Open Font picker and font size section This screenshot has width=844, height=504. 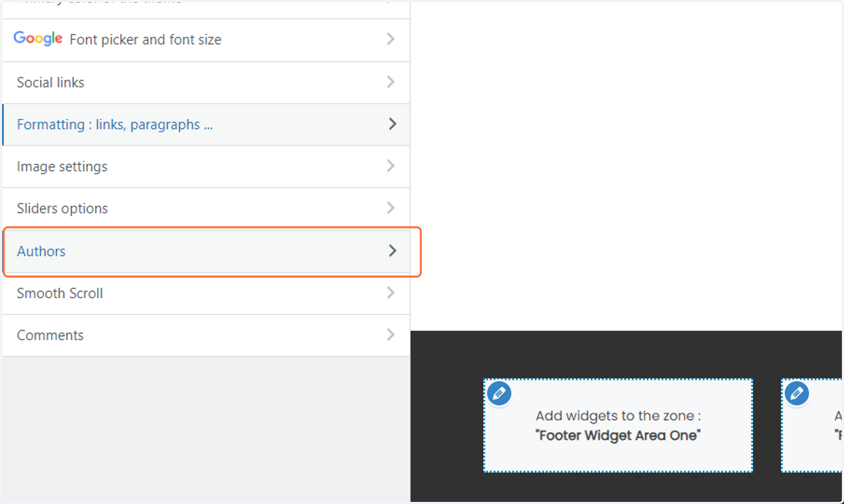pos(206,40)
